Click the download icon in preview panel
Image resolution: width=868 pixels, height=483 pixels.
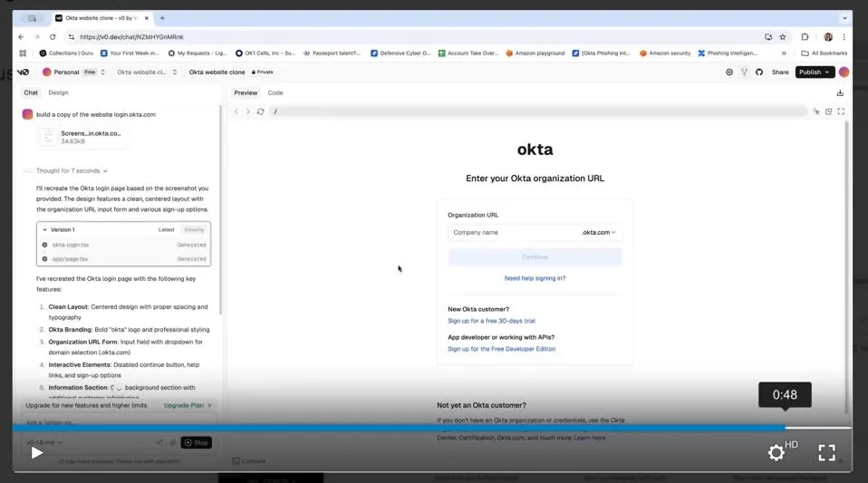point(840,93)
